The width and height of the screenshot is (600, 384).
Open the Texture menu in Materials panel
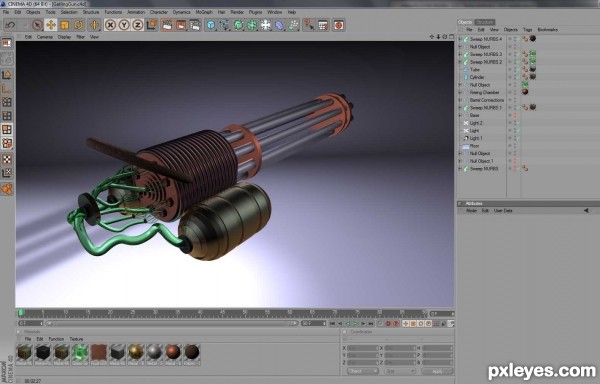tap(76, 339)
